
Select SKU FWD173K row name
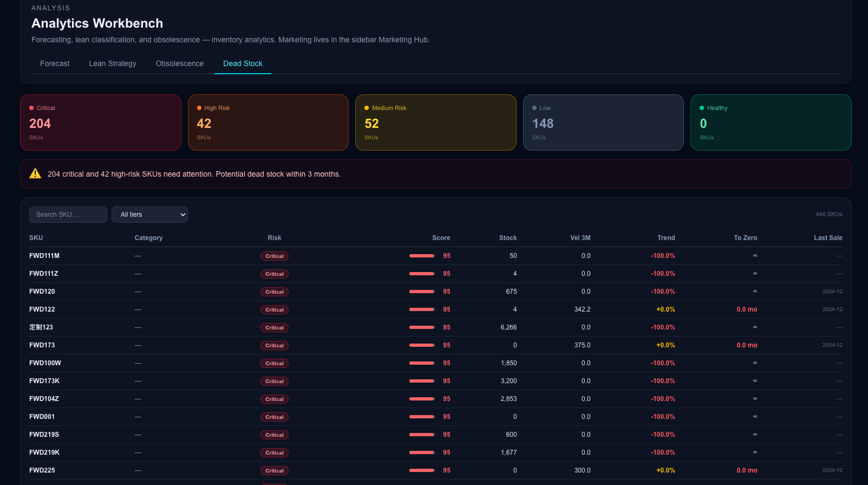[x=44, y=381]
